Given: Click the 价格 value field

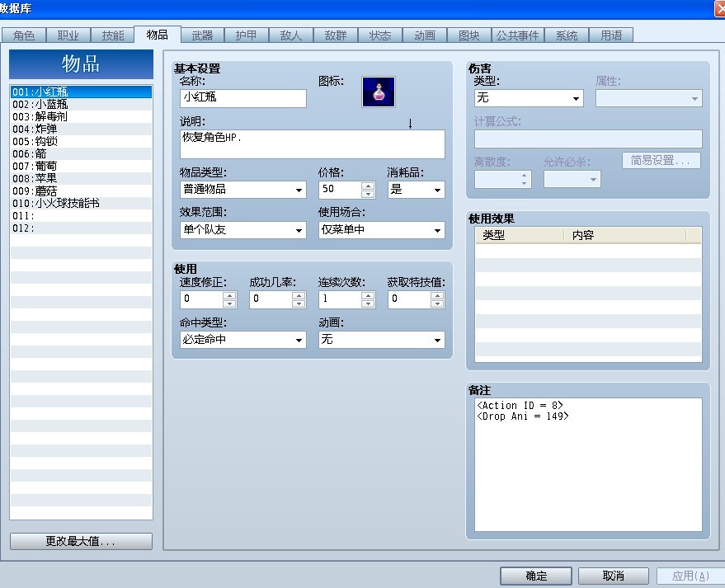Looking at the screenshot, I should pyautogui.click(x=340, y=190).
